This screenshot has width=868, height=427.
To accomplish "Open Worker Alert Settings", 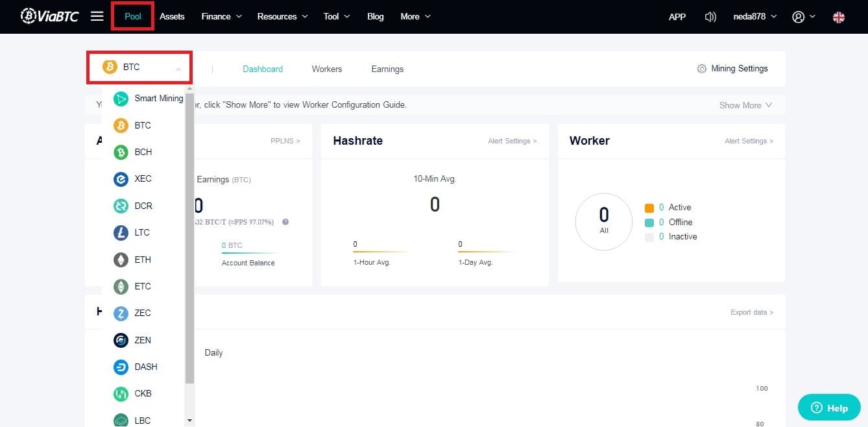I will tap(749, 141).
